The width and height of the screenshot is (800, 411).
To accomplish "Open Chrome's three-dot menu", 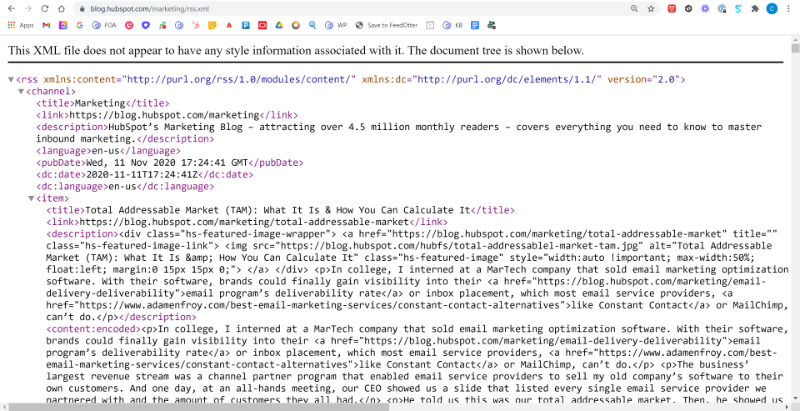I will [789, 9].
